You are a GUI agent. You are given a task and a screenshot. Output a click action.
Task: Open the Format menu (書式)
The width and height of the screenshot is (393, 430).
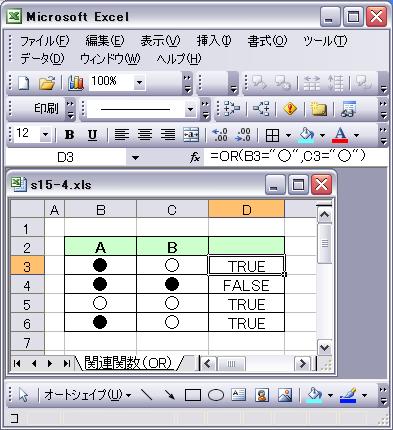267,41
